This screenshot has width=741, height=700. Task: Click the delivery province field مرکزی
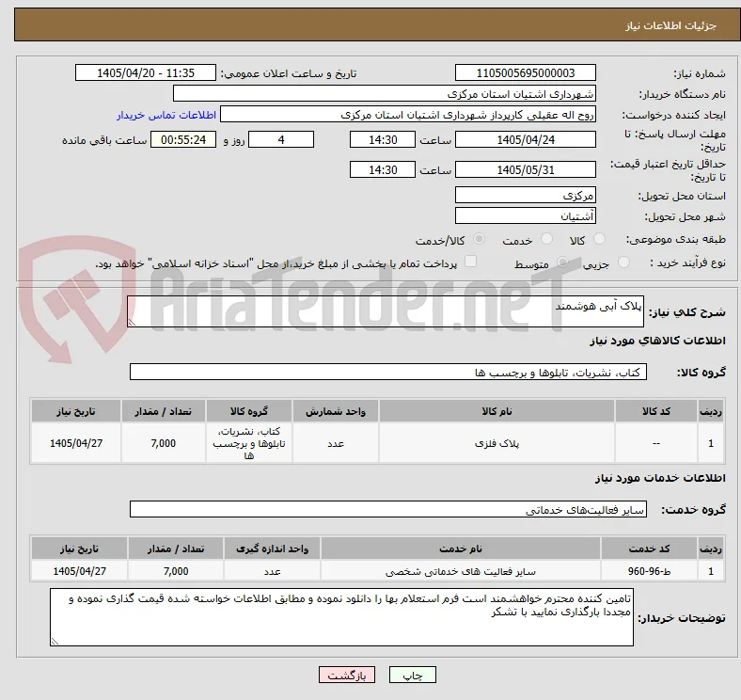click(x=525, y=195)
